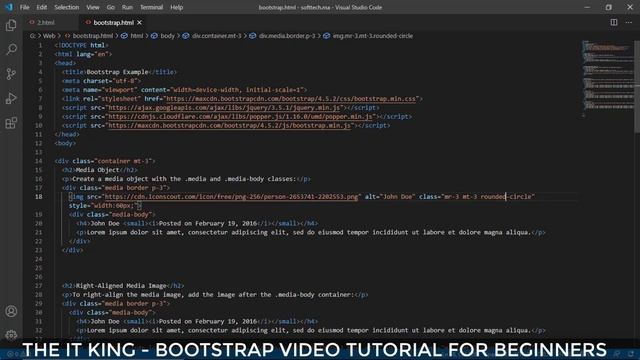
Task: Click the viewport meta tag line
Action: click(184, 90)
